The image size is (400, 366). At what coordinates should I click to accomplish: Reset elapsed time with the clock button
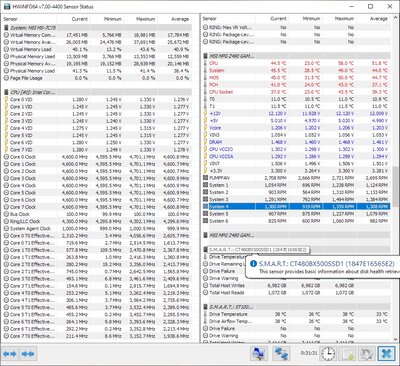[328, 353]
